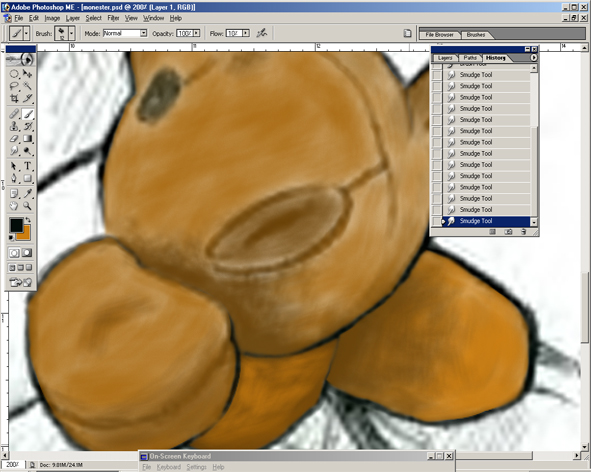Select the Eraser tool
591x472 pixels.
coord(14,138)
